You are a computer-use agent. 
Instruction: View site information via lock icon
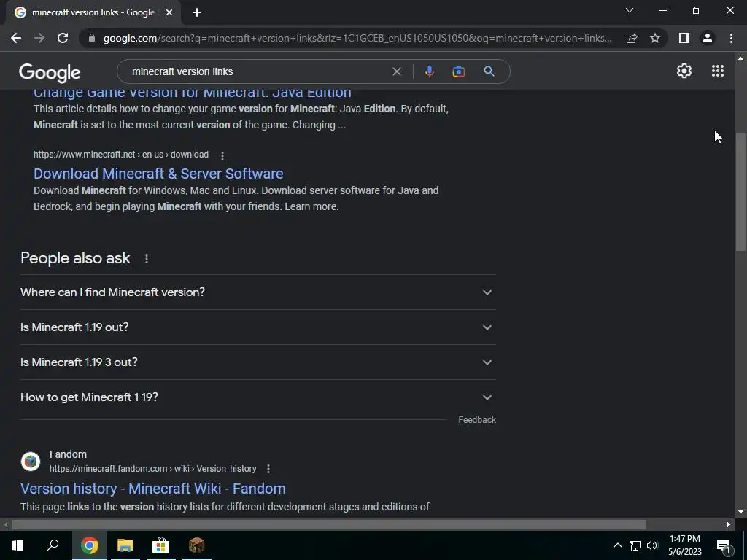tap(92, 38)
